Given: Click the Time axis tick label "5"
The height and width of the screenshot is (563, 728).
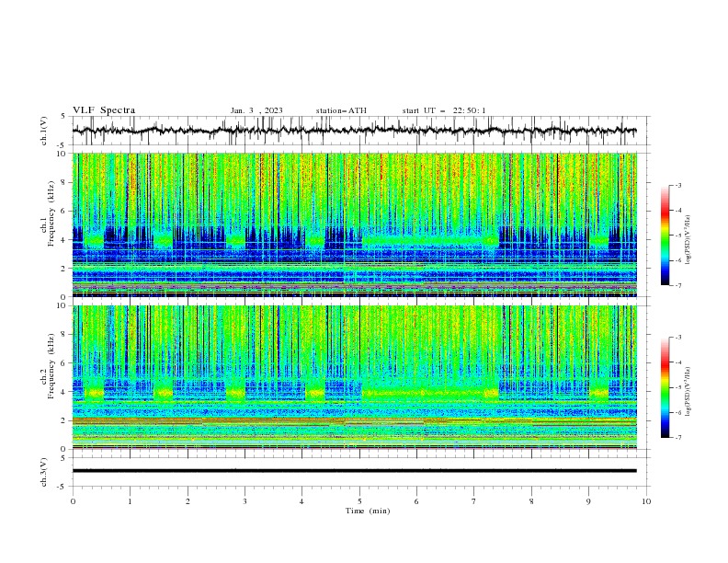Looking at the screenshot, I should [359, 501].
